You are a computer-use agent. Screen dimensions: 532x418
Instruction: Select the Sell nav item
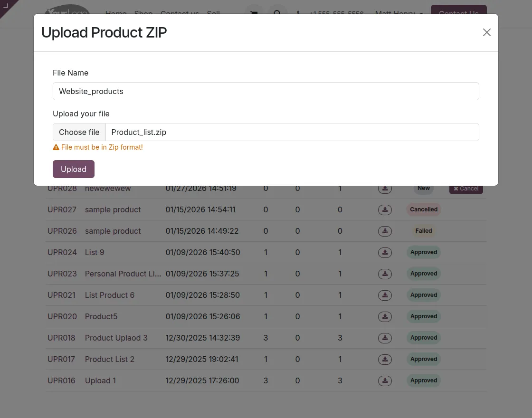213,14
